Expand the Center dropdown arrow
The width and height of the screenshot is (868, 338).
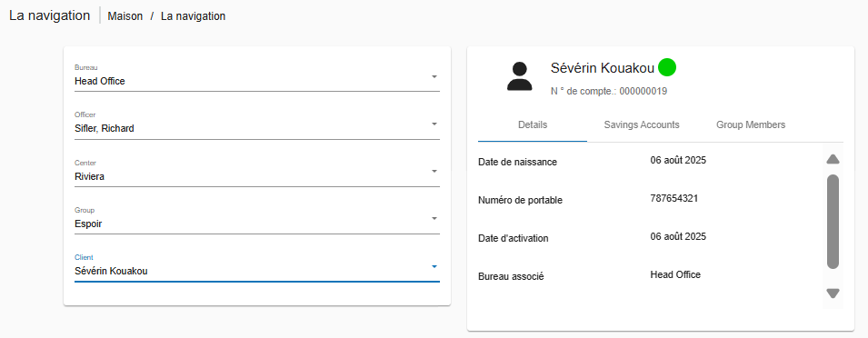pos(434,171)
